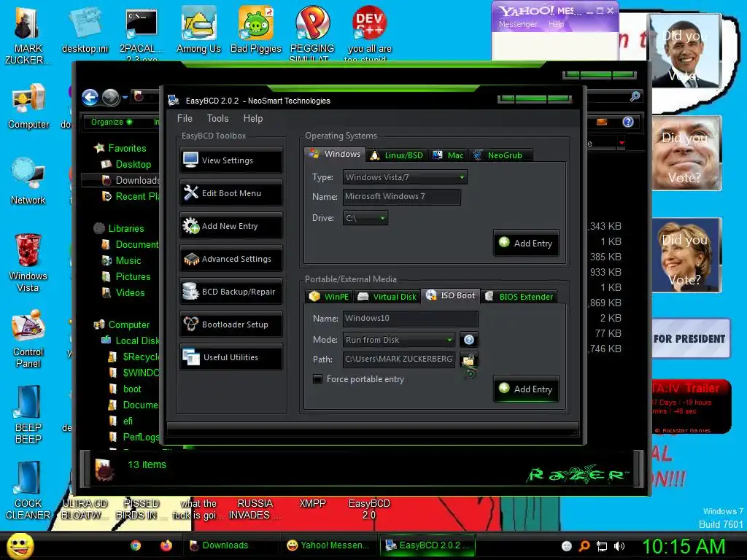Open the Control Panel desktop icon

[x=28, y=339]
